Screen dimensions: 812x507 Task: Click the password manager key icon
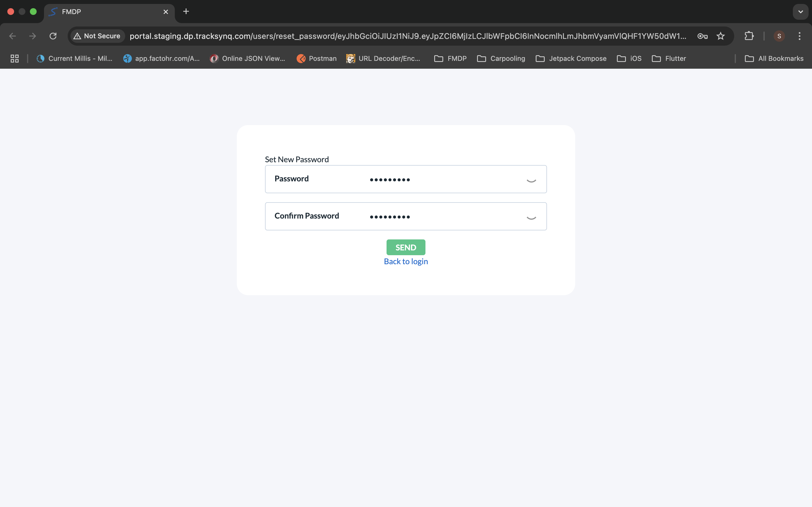click(x=702, y=36)
